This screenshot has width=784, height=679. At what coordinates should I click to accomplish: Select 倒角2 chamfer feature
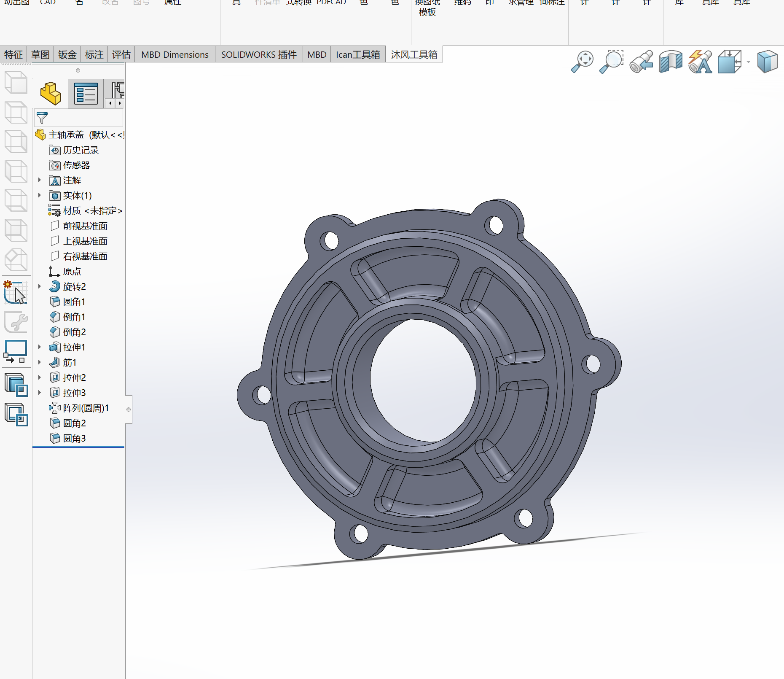pyautogui.click(x=67, y=332)
